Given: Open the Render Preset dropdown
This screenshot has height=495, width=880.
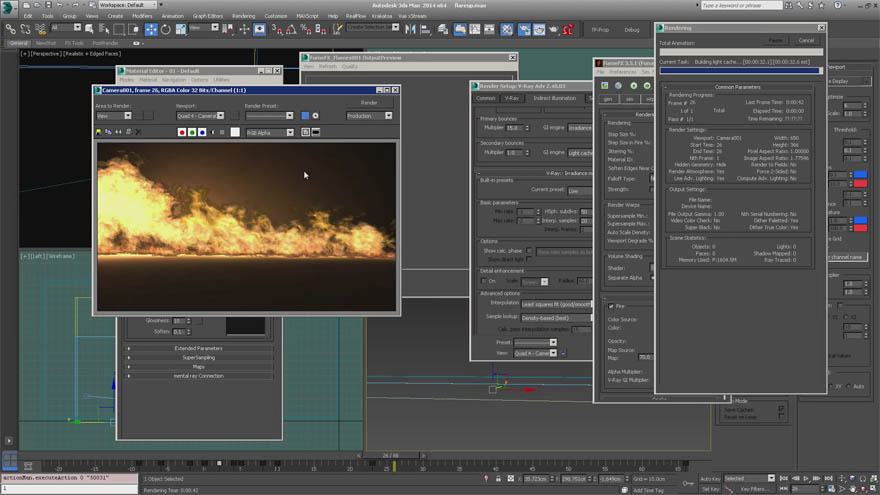Looking at the screenshot, I should click(269, 116).
